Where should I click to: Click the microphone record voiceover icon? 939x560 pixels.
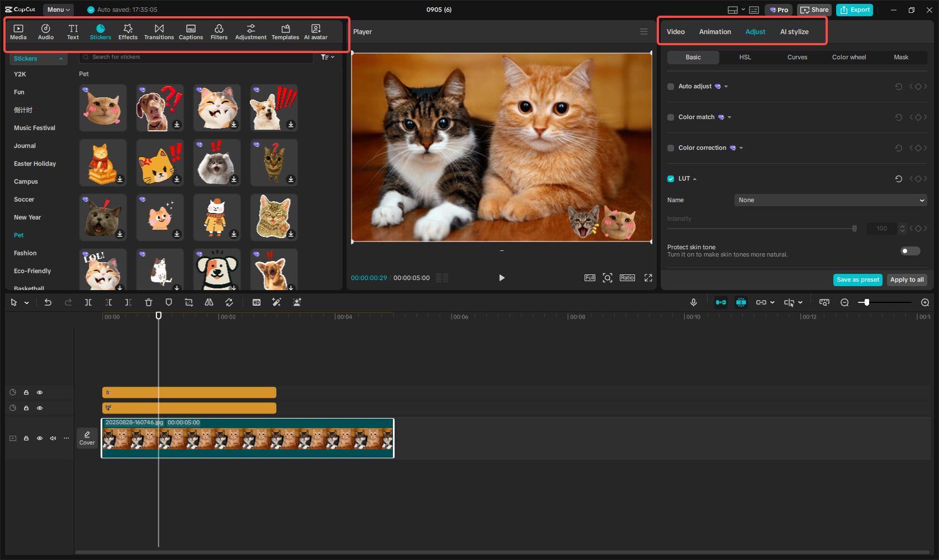tap(693, 302)
